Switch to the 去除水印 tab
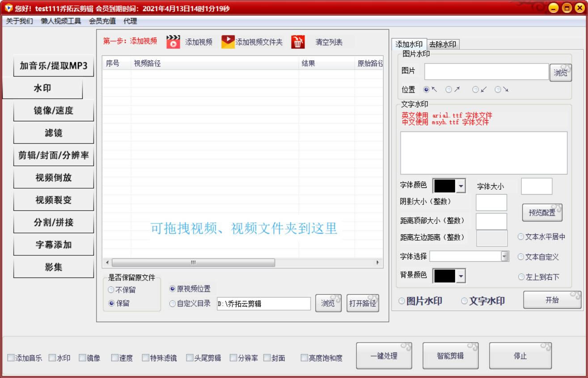Screen dimensions: 588x378 (443, 44)
